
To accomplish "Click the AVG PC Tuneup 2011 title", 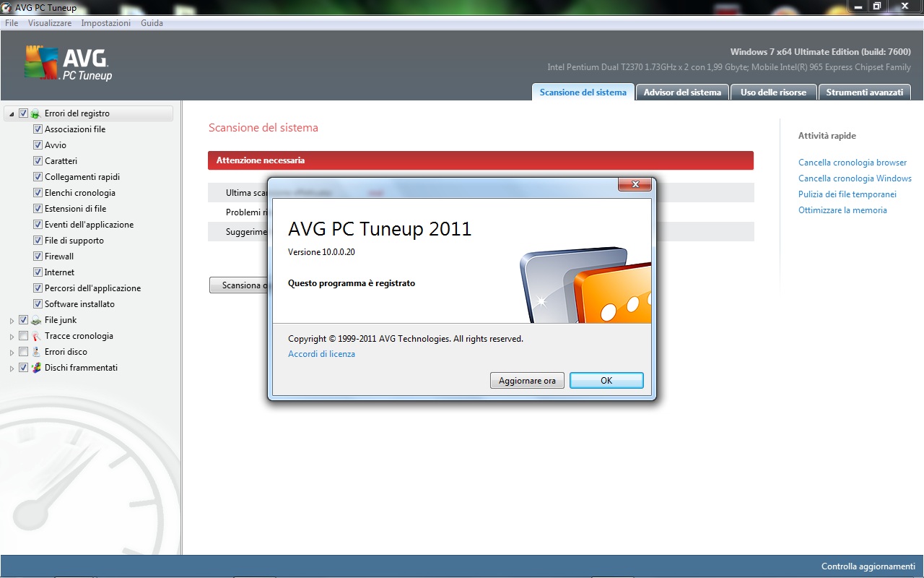I will click(x=380, y=230).
